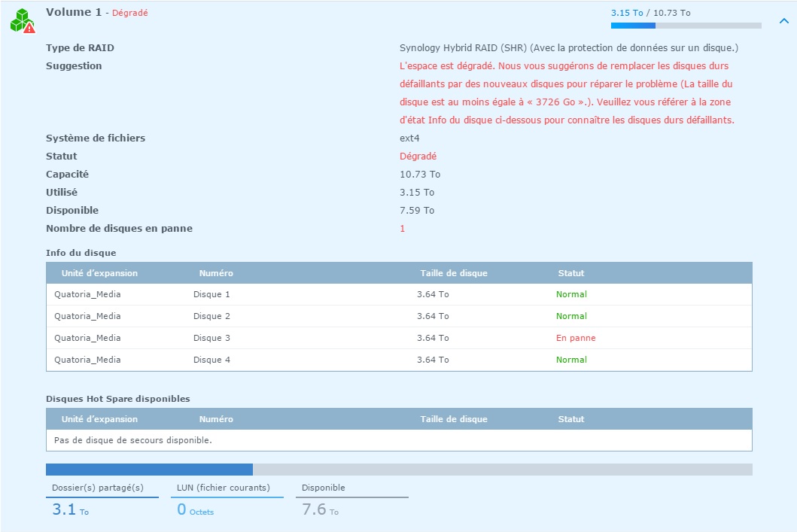Click the red En panne status
797x532 pixels.
[575, 338]
